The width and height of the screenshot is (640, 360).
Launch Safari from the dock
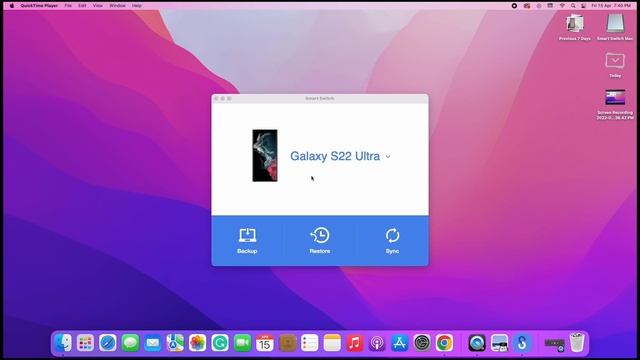[108, 343]
